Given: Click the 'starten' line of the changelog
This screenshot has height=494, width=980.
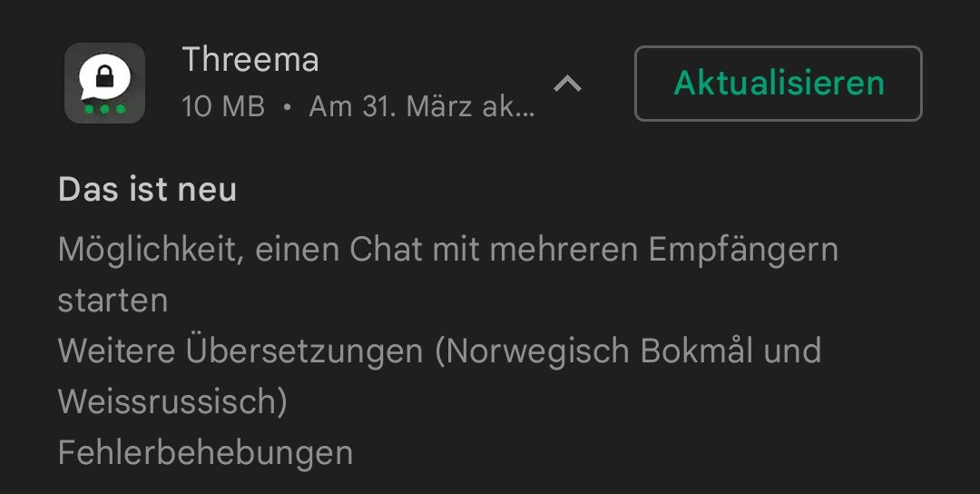Looking at the screenshot, I should click(x=113, y=301).
